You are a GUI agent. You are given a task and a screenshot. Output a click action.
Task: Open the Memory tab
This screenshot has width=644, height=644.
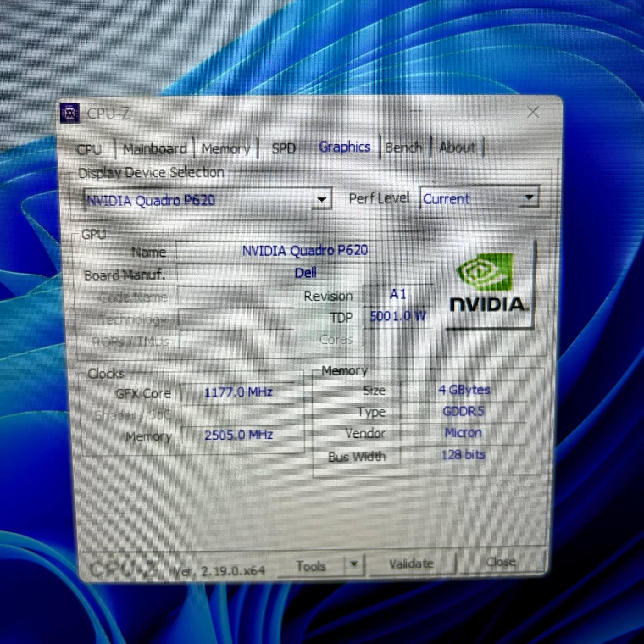coord(226,149)
